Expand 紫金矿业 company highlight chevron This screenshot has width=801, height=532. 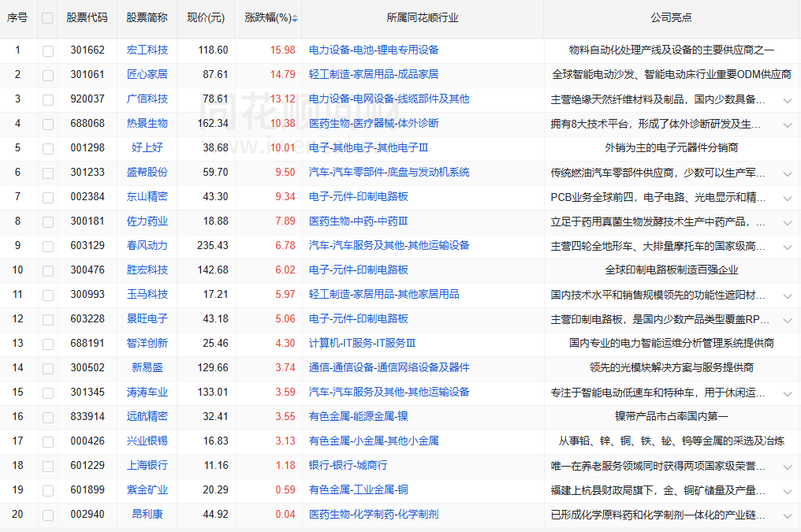click(x=788, y=492)
